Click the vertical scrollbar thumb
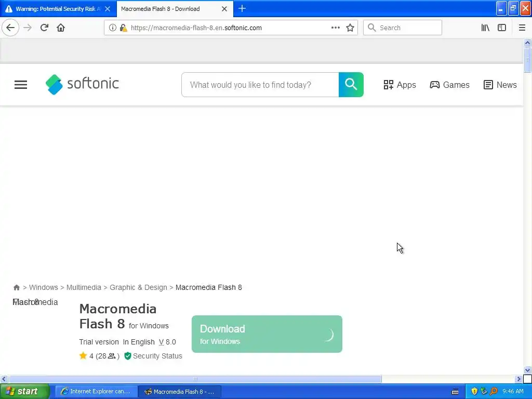This screenshot has height=399, width=532. pos(527,60)
